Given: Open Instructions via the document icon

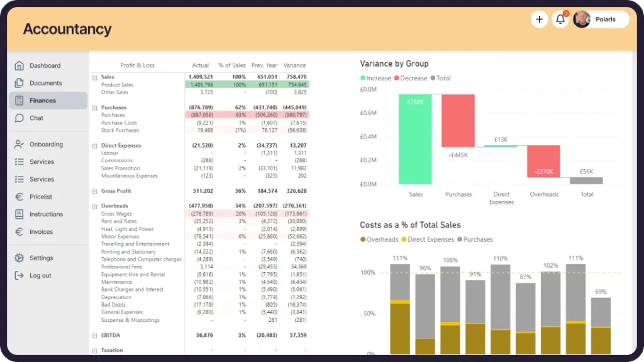Looking at the screenshot, I should click(21, 214).
